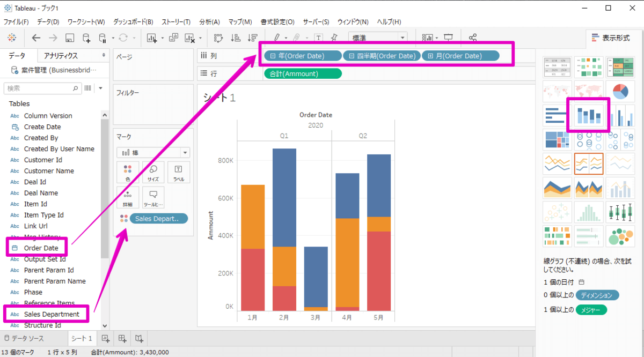Click the new story tab icon
This screenshot has width=644, height=357.
point(140,338)
